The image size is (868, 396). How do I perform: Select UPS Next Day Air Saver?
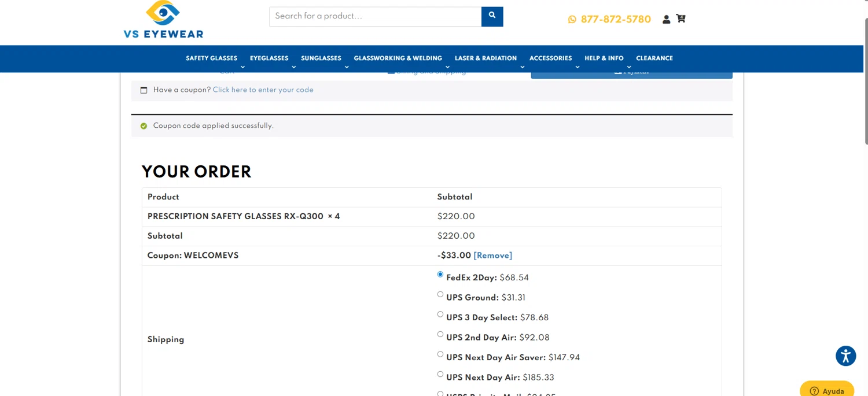tap(440, 354)
